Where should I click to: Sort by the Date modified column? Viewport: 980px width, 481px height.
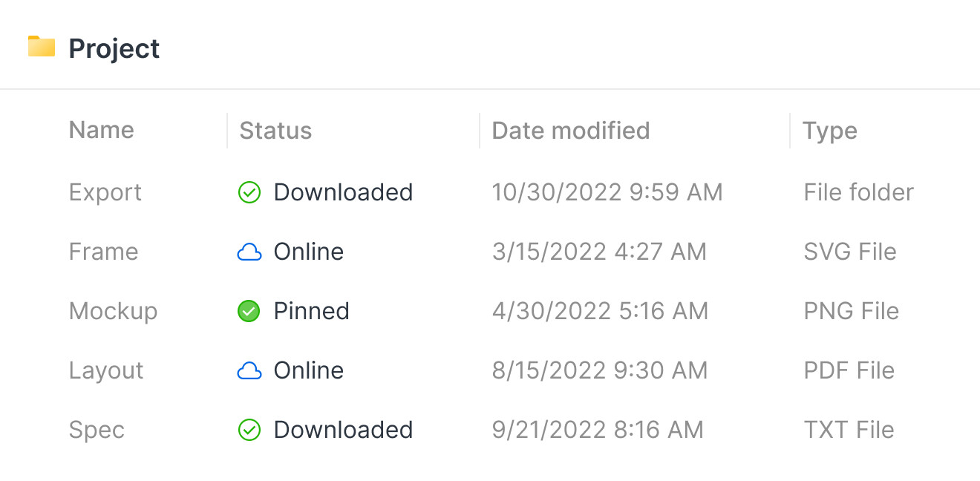click(570, 130)
